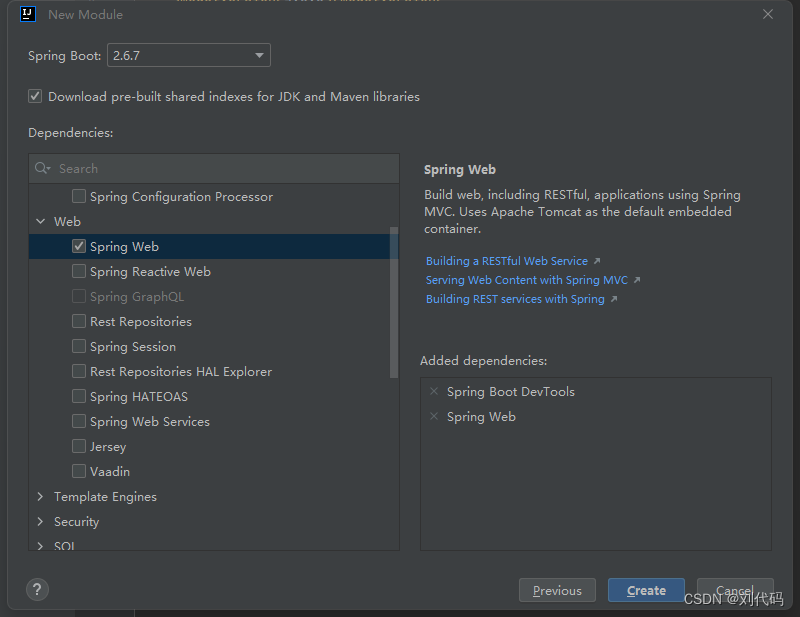Open the Spring Boot version dropdown

188,56
